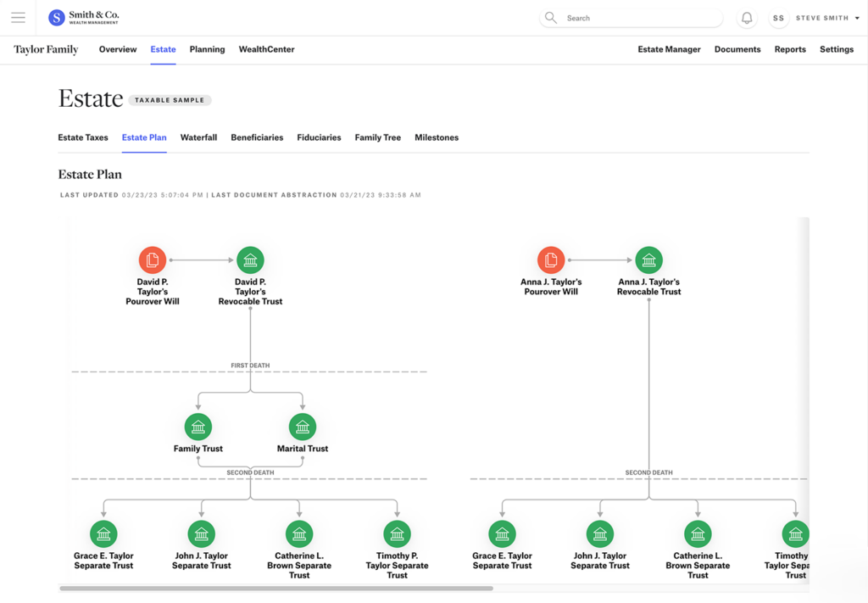Viewport: 868px width, 603px height.
Task: Open Estate Manager link
Action: pos(669,49)
